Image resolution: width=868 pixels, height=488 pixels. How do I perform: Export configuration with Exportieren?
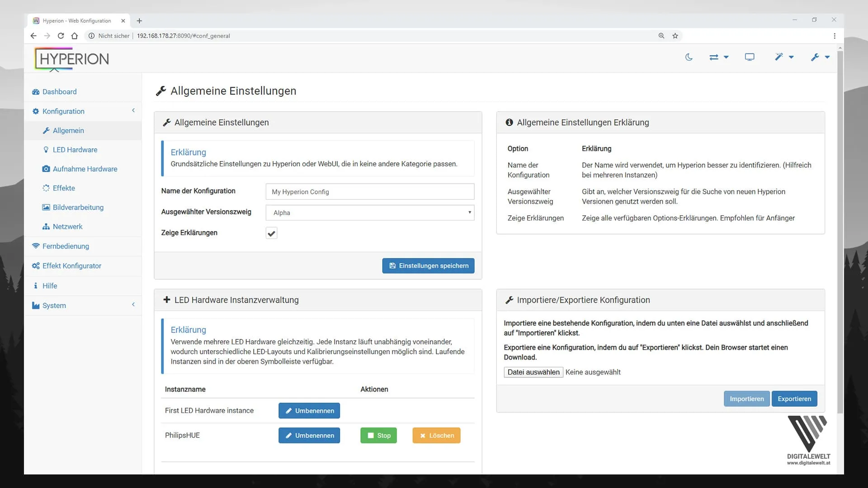pos(794,399)
